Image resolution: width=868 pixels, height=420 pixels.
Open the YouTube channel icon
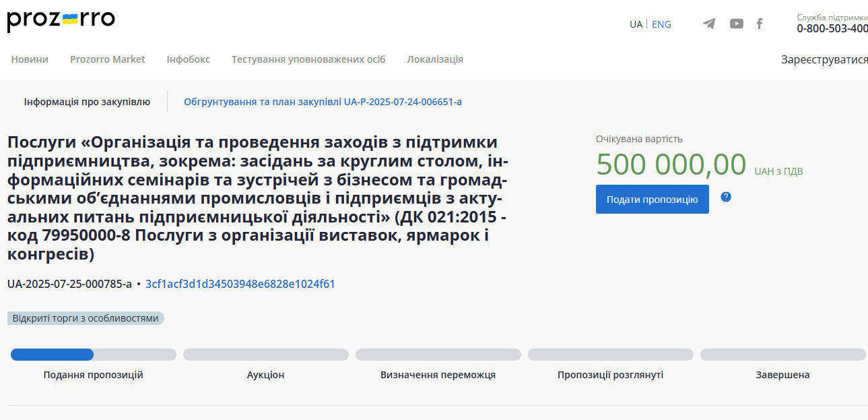737,24
